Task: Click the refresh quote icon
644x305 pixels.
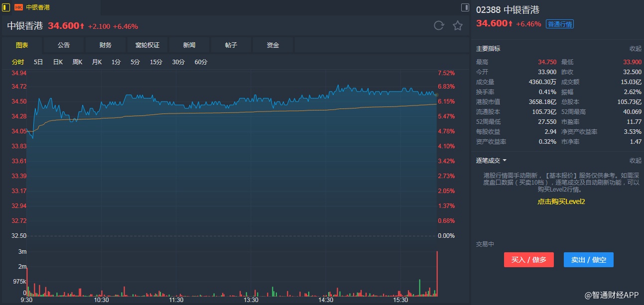Action: click(x=439, y=26)
